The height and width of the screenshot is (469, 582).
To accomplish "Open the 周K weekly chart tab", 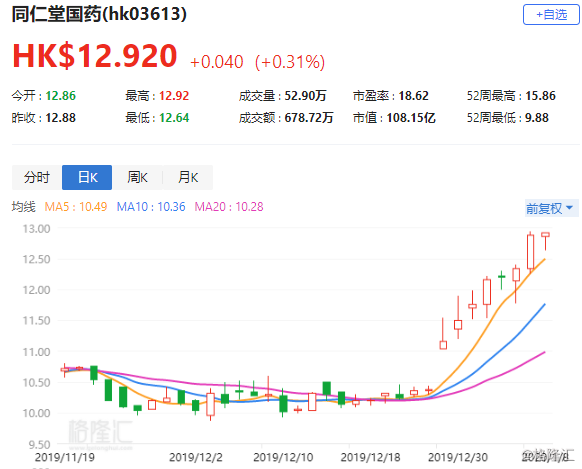I will click(x=137, y=177).
